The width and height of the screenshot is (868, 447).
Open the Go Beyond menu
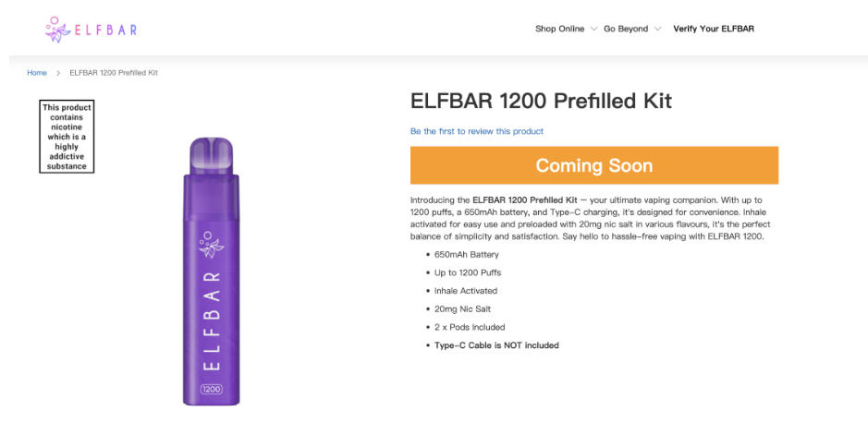(626, 29)
